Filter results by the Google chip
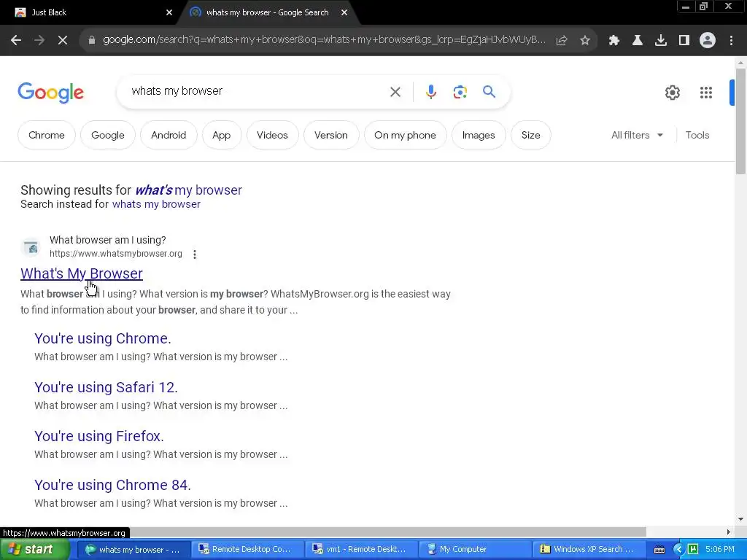The image size is (747, 560). (x=108, y=135)
